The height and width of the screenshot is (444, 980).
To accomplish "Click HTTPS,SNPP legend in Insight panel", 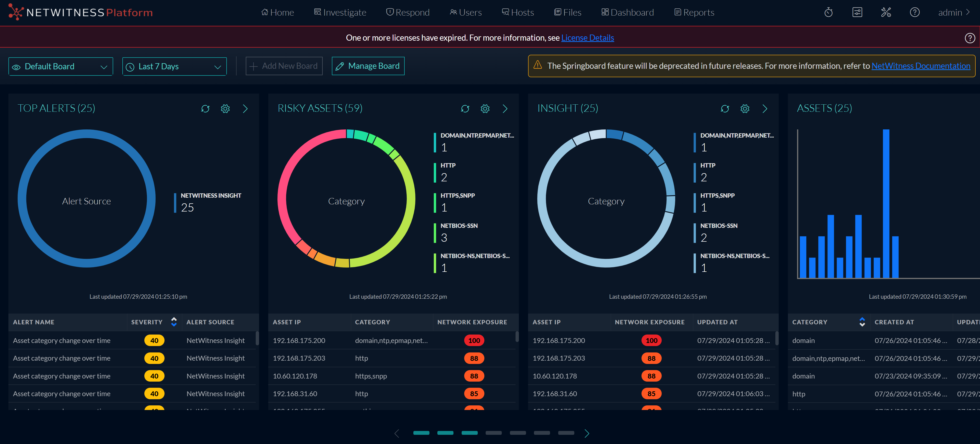I will tap(714, 202).
